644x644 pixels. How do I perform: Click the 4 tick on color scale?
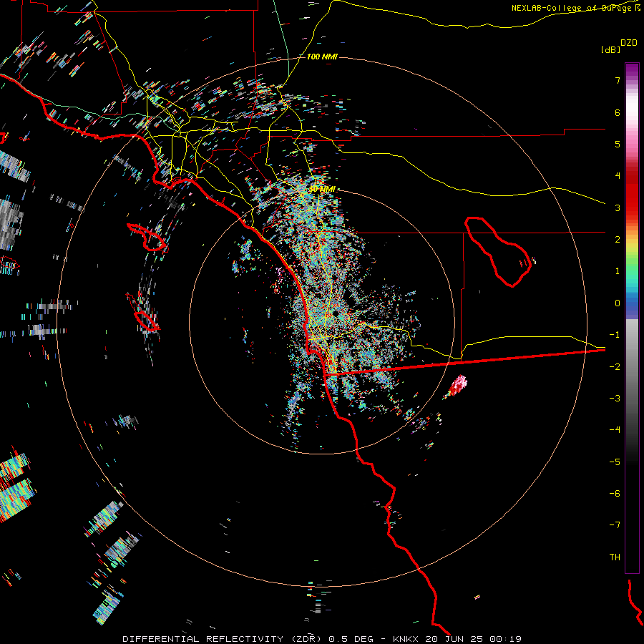618,176
